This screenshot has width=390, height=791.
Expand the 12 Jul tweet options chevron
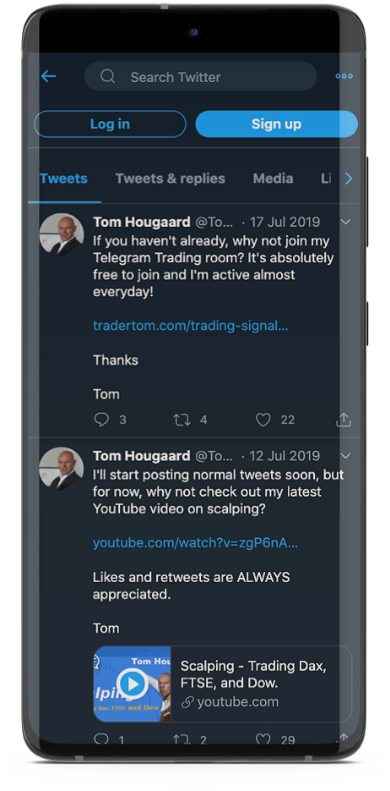pos(346,456)
